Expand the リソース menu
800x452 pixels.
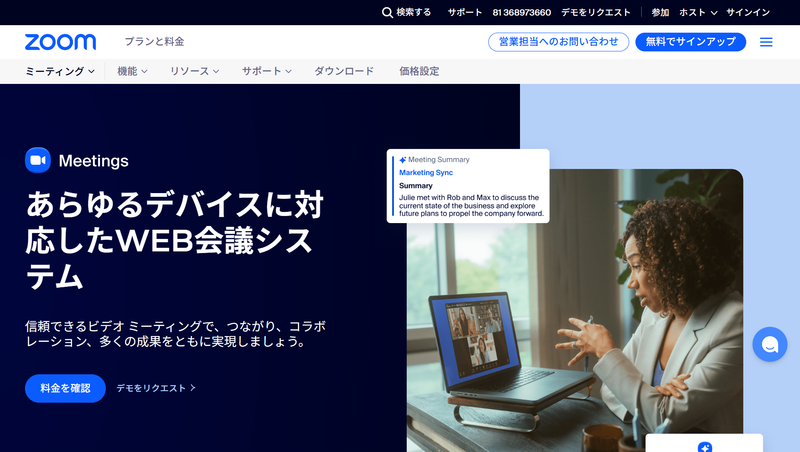(x=194, y=71)
